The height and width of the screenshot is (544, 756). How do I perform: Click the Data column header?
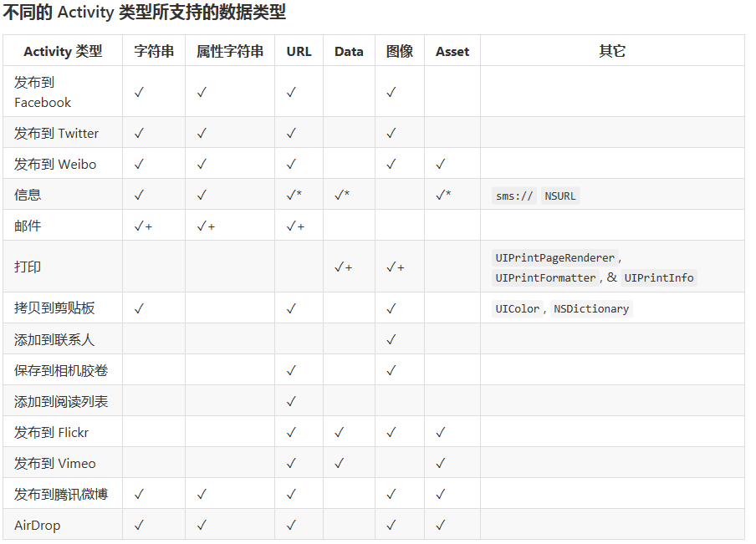tap(349, 52)
